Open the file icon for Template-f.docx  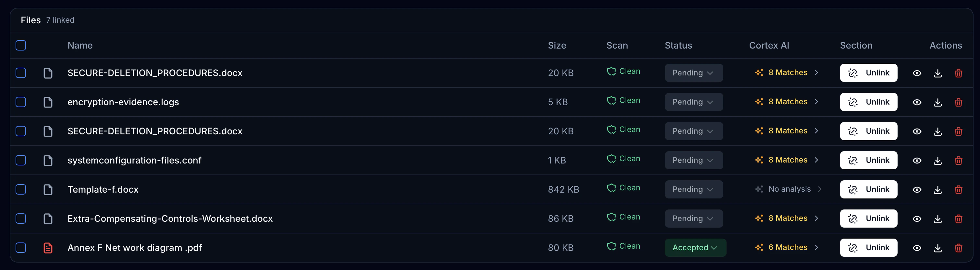[48, 189]
